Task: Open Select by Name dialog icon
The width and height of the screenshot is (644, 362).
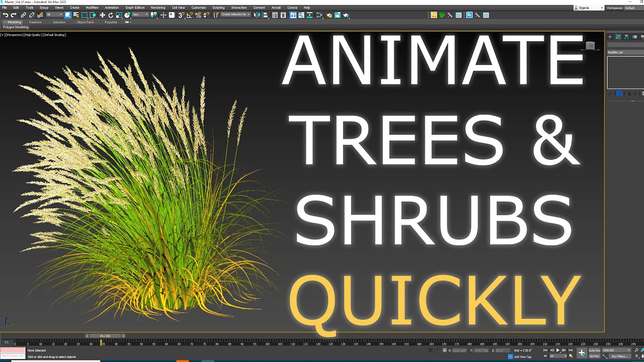Action: point(76,15)
